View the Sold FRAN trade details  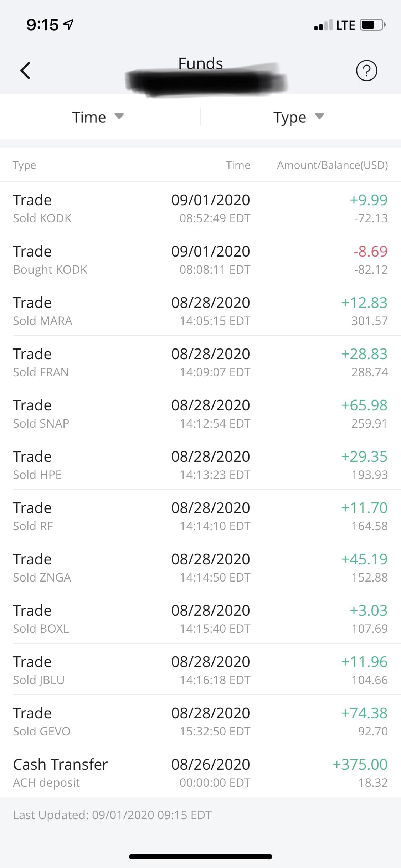coord(200,362)
